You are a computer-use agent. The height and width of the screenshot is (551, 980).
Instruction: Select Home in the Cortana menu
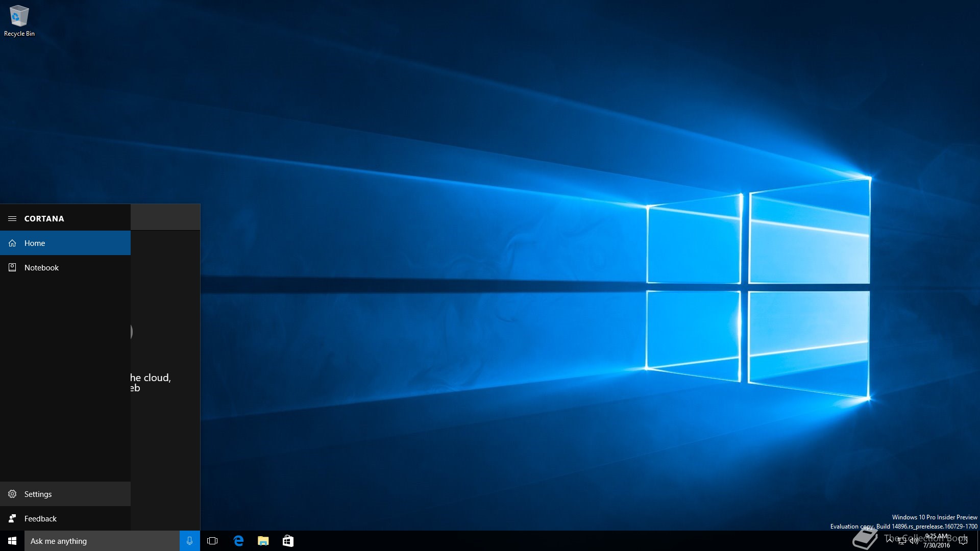pos(65,243)
